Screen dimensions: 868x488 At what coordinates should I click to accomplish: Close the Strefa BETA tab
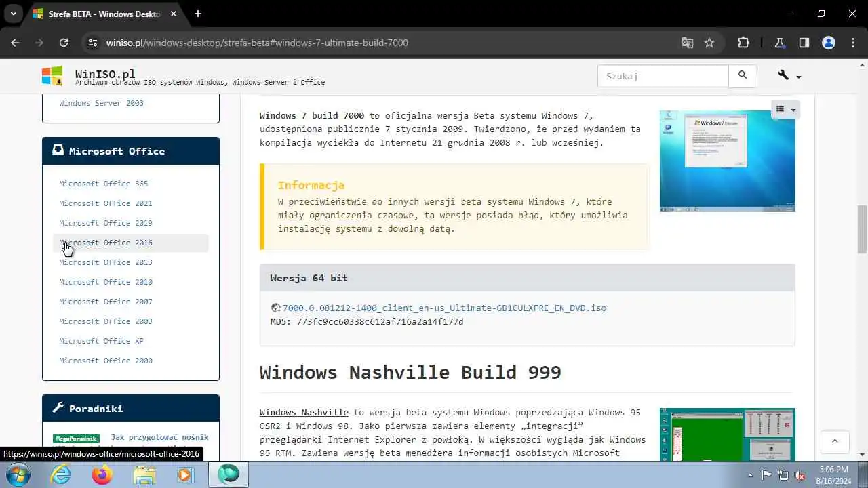[x=174, y=14]
